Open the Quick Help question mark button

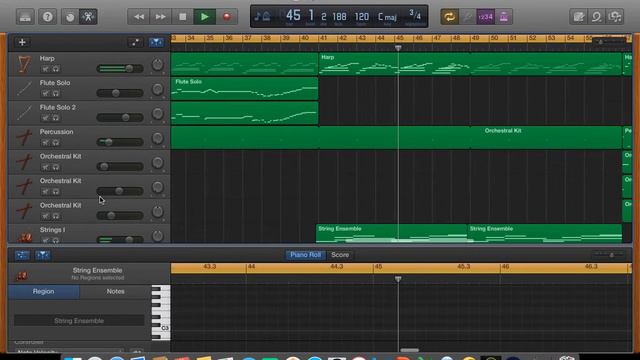coord(47,17)
